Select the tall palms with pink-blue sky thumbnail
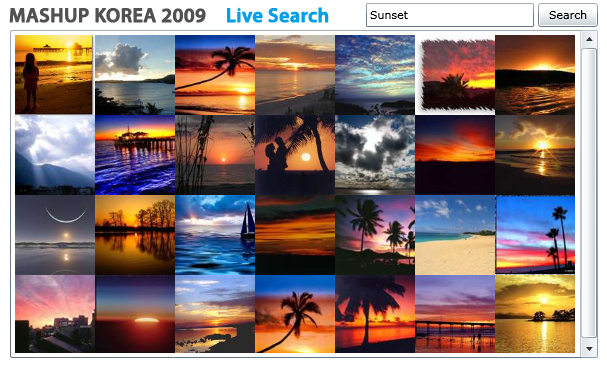607x367 pixels. (535, 235)
